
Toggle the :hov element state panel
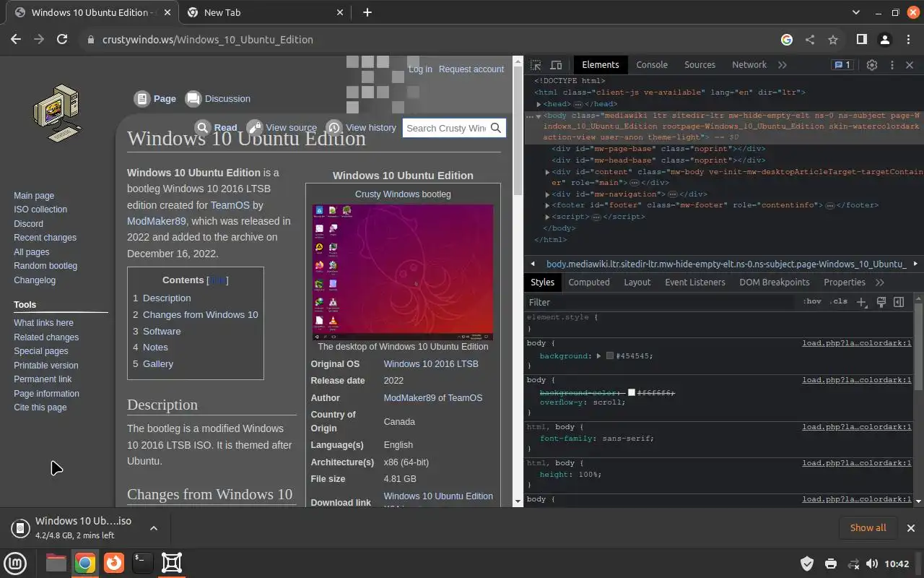click(x=812, y=302)
